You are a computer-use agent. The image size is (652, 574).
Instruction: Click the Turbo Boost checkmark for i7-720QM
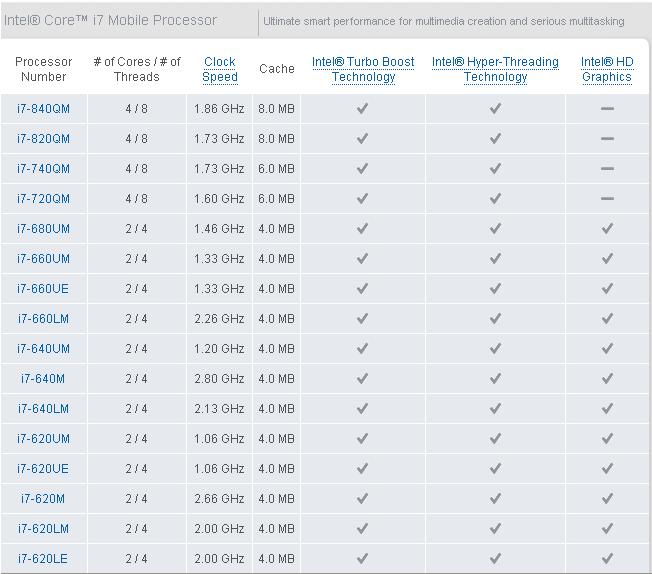pos(363,198)
